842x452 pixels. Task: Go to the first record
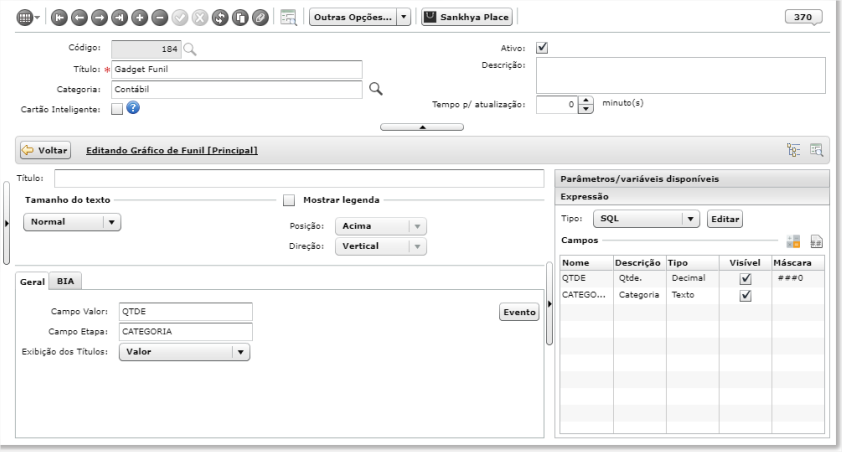[x=59, y=18]
